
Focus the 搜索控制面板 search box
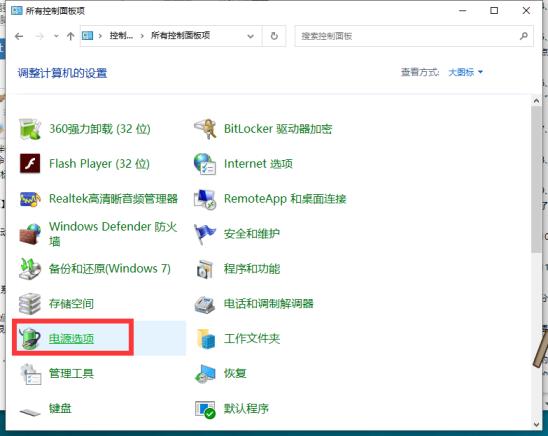[414, 36]
